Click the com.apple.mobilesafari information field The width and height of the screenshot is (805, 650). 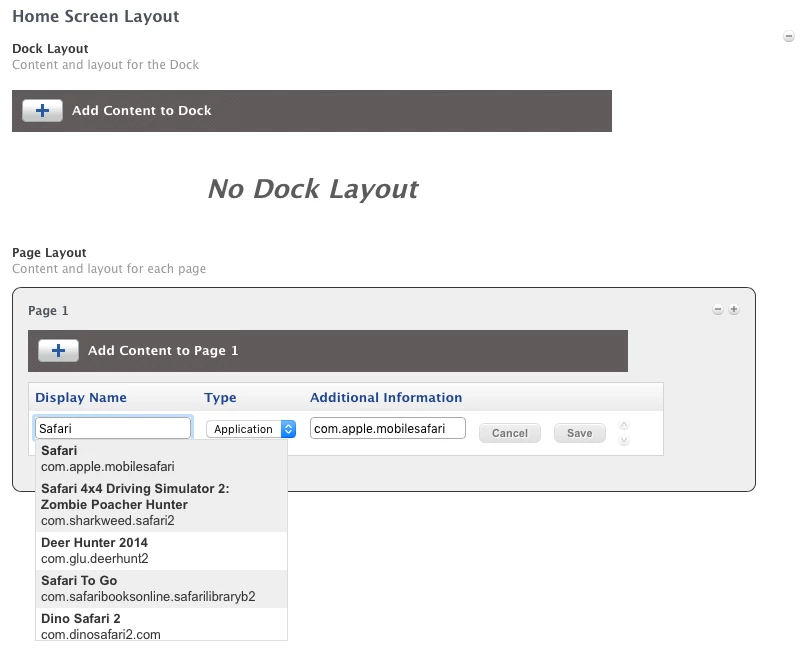coord(388,428)
